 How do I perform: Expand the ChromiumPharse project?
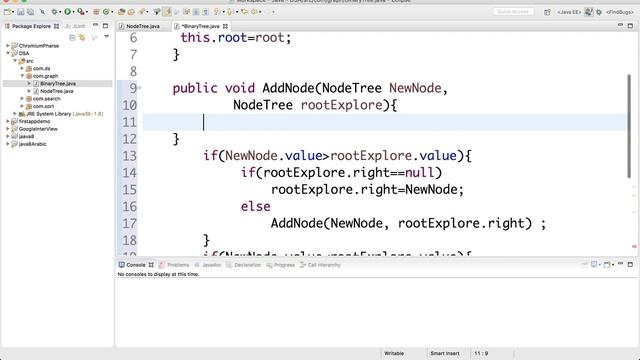(7, 45)
